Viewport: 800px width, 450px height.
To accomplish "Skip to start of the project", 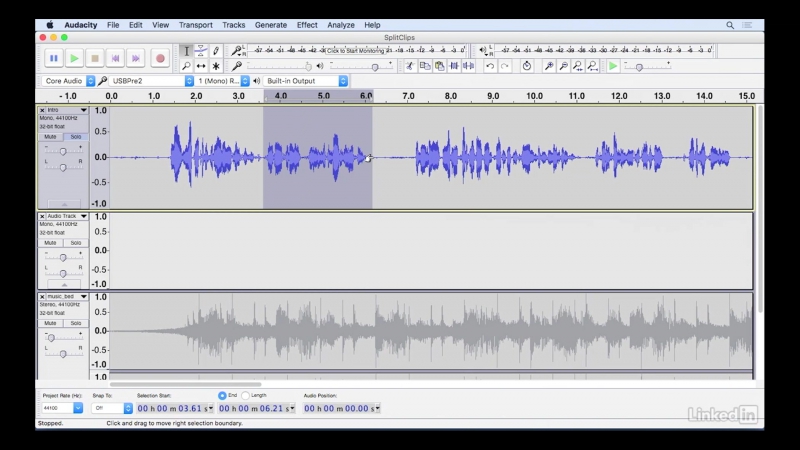I will 115,58.
